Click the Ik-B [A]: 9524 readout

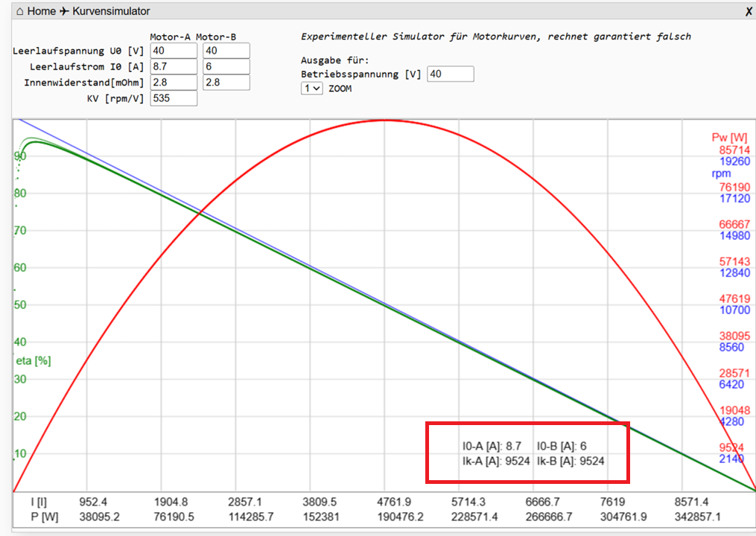571,461
